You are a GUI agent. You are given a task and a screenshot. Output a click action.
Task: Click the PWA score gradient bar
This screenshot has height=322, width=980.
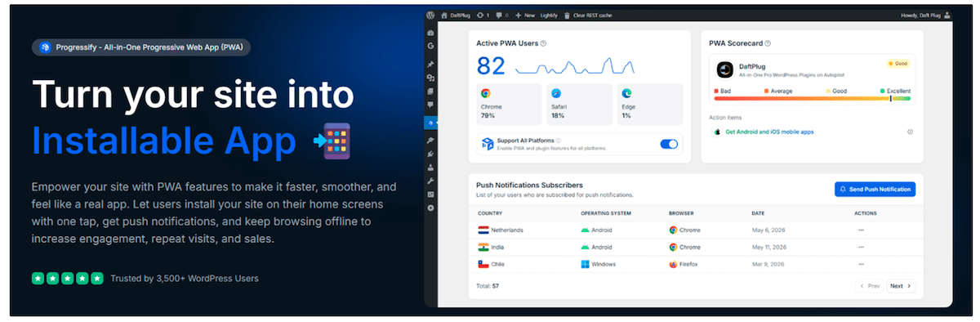click(812, 98)
